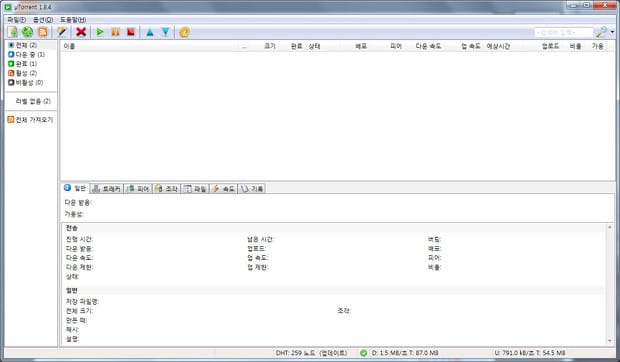Screen dimensions: 620x362
Task: Click the Move Up Queue arrow icon
Action: [150, 32]
